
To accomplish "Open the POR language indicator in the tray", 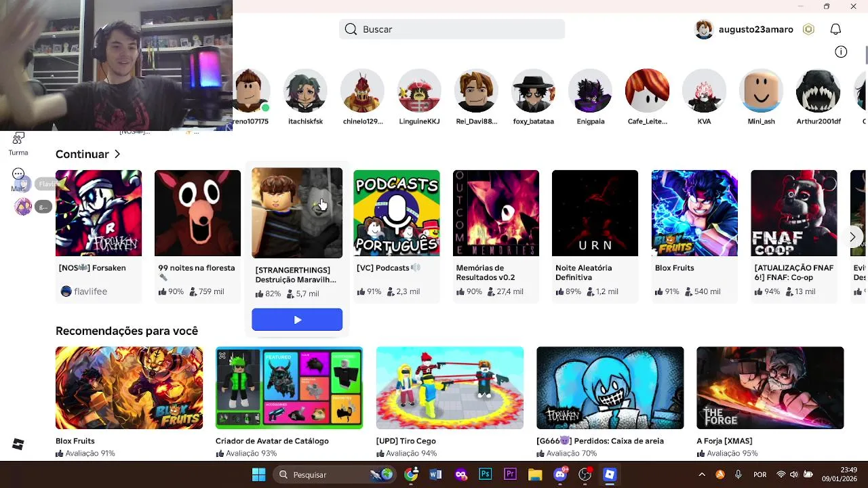I will pyautogui.click(x=760, y=474).
